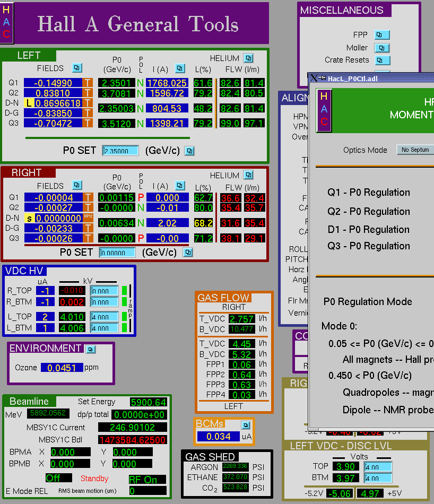Open RIGHT arm I (A) display button

(x=180, y=186)
